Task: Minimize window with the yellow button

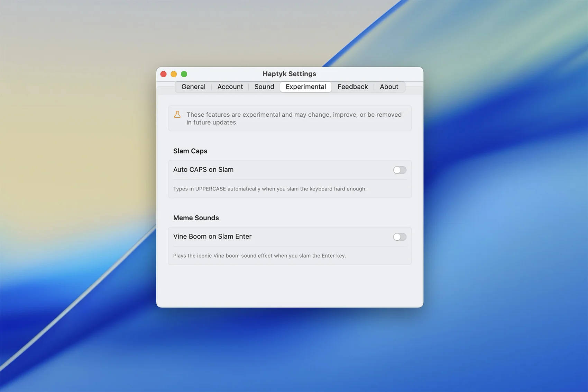Action: pos(174,74)
